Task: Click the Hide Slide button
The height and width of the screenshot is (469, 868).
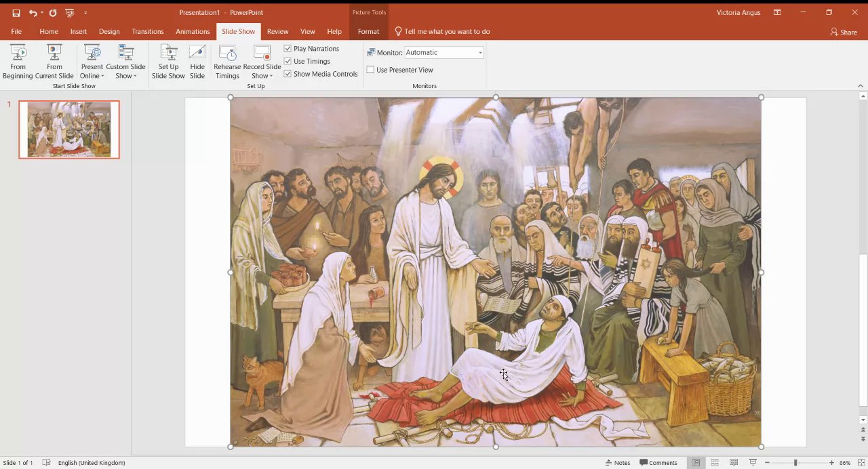Action: 197,62
